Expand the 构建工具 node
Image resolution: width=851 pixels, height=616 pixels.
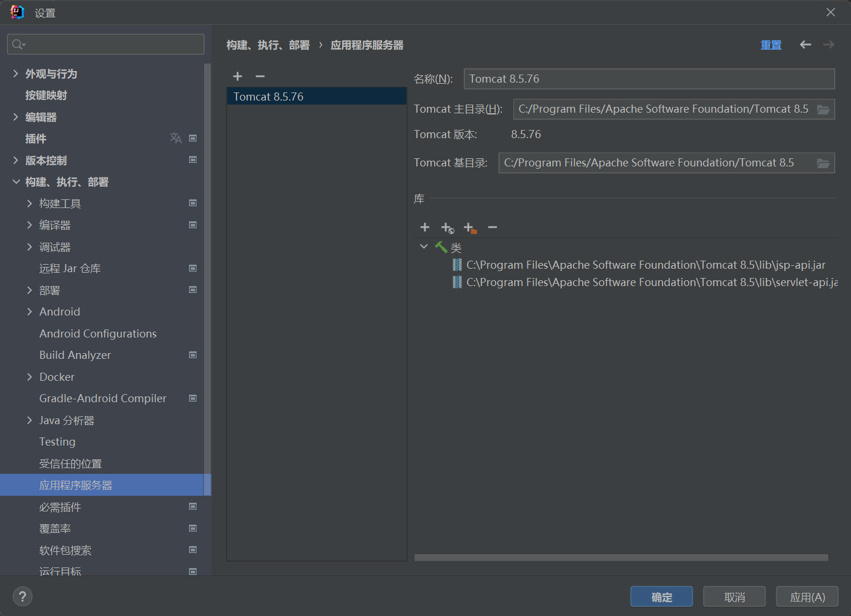coord(29,203)
